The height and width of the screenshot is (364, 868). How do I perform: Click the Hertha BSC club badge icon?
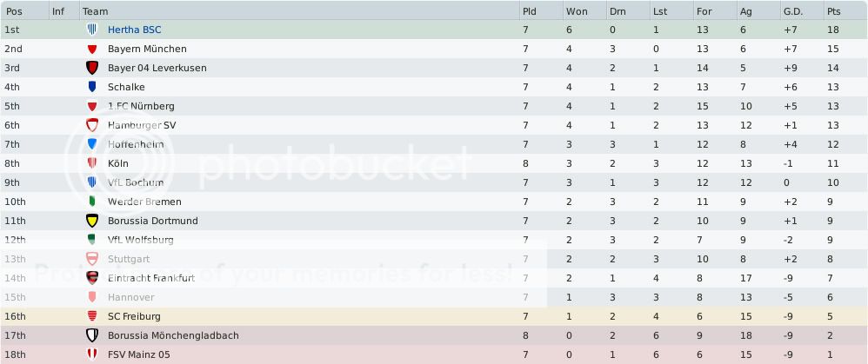[92, 30]
